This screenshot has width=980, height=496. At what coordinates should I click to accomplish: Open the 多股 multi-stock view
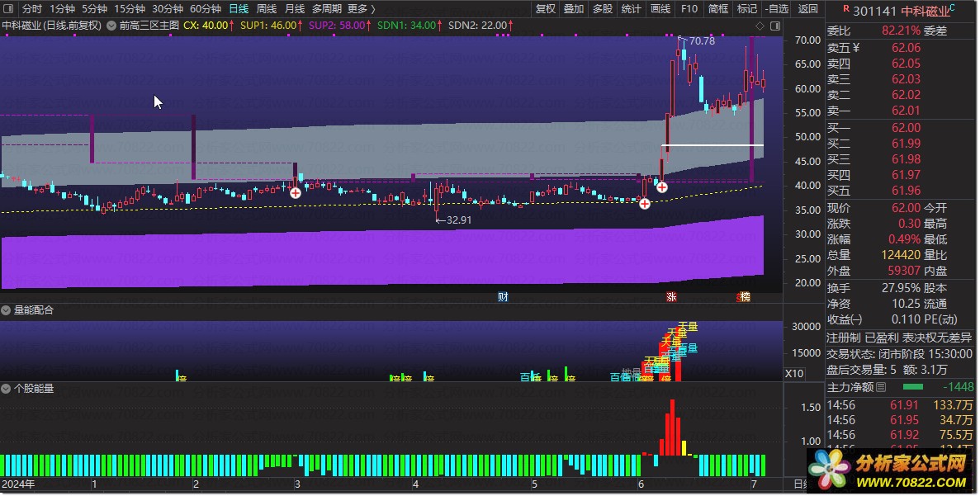coord(603,9)
